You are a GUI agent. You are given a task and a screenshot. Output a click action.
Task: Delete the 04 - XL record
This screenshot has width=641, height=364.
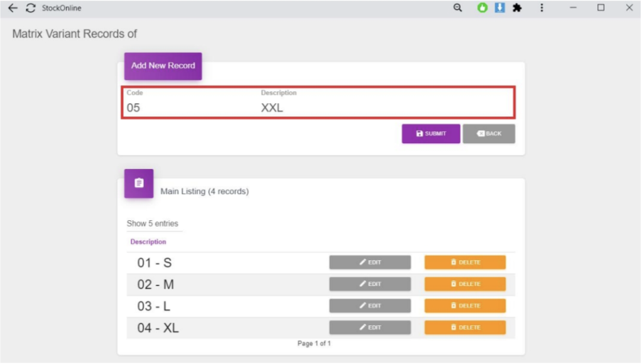tap(464, 328)
